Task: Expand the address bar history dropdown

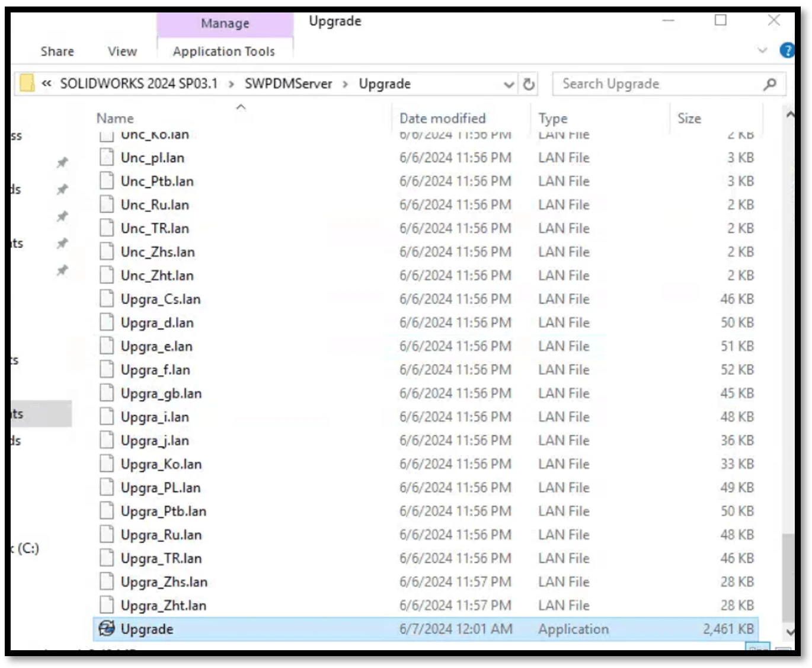Action: 509,85
